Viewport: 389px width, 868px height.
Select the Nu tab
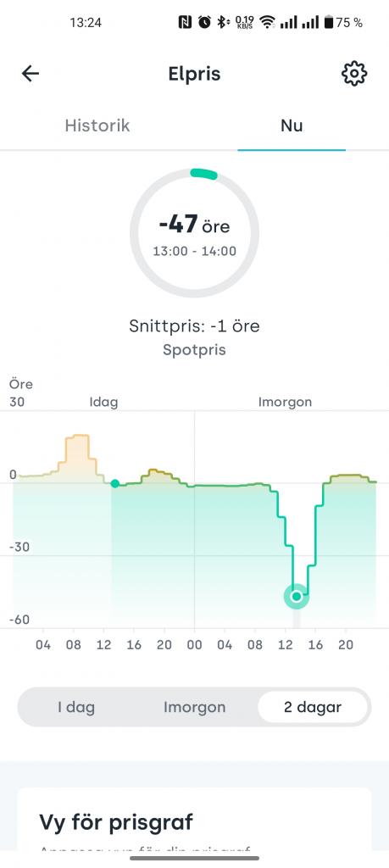coord(292,125)
